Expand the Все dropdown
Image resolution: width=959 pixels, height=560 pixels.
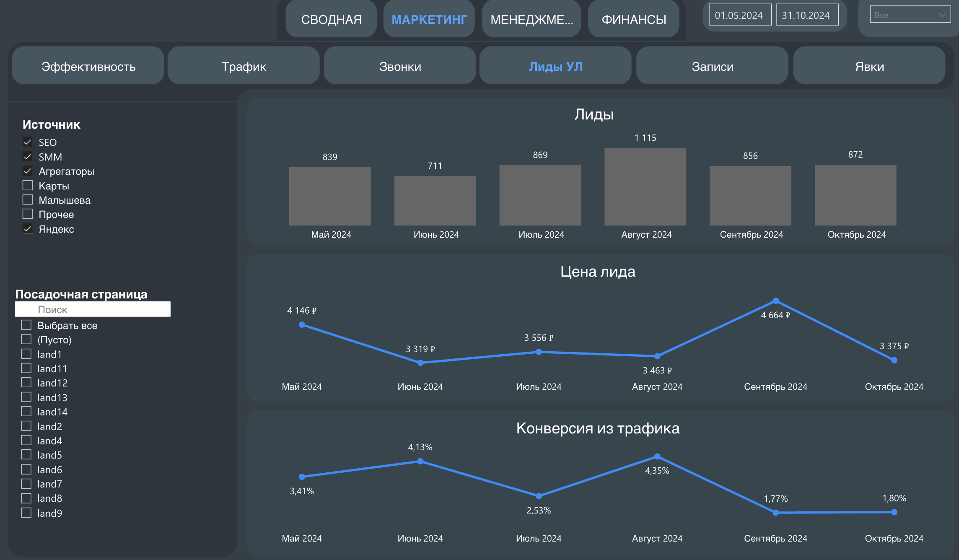click(x=910, y=15)
